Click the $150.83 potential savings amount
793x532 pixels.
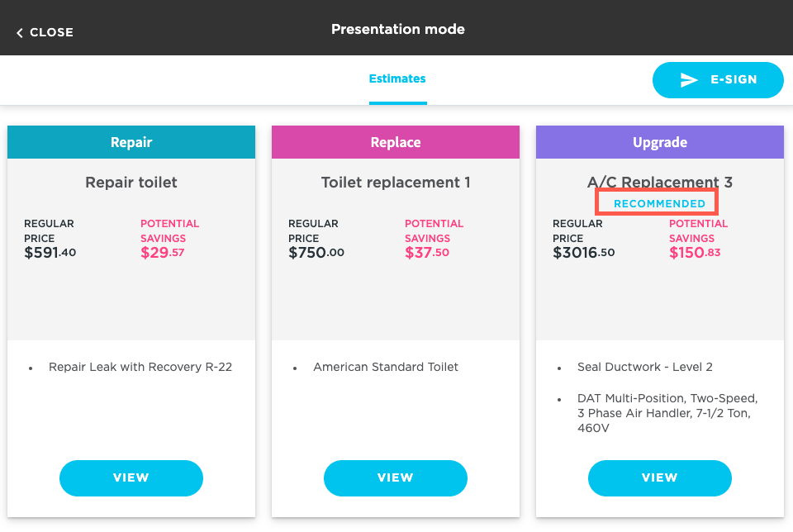(x=695, y=253)
